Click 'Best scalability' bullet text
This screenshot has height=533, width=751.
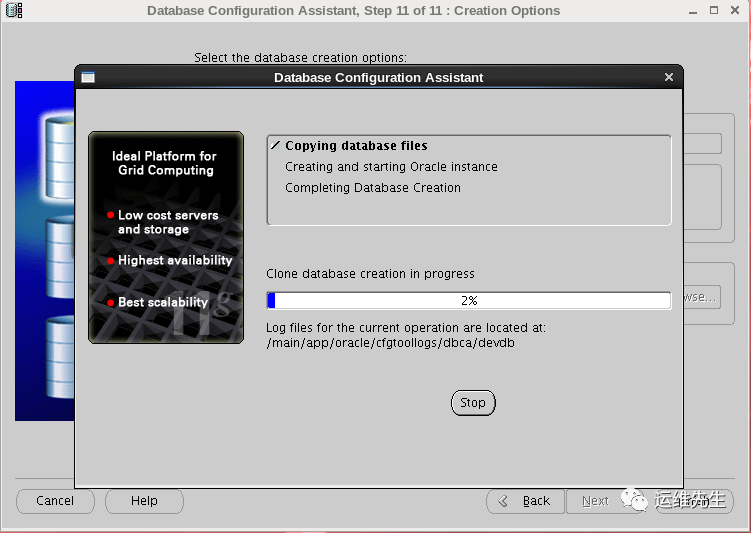[163, 302]
